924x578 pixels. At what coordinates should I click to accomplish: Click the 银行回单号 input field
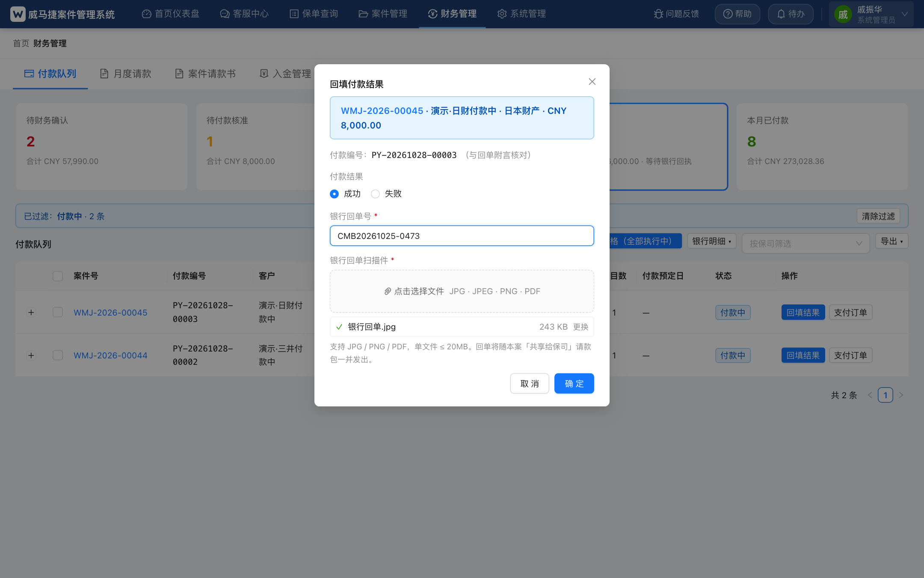coord(462,236)
